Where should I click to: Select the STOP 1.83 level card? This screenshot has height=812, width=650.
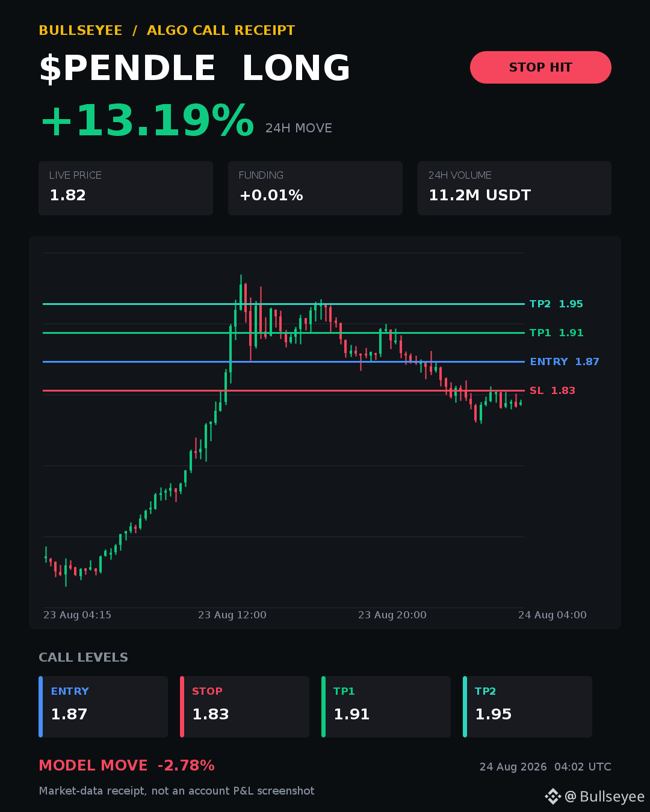[244, 707]
